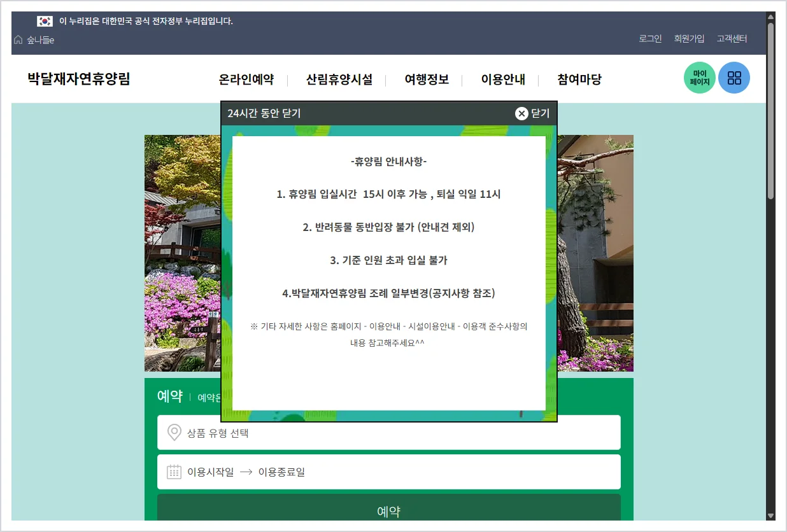Screen dimensions: 787x532
Task: Click the 숲나들e home icon
Action: [18, 40]
